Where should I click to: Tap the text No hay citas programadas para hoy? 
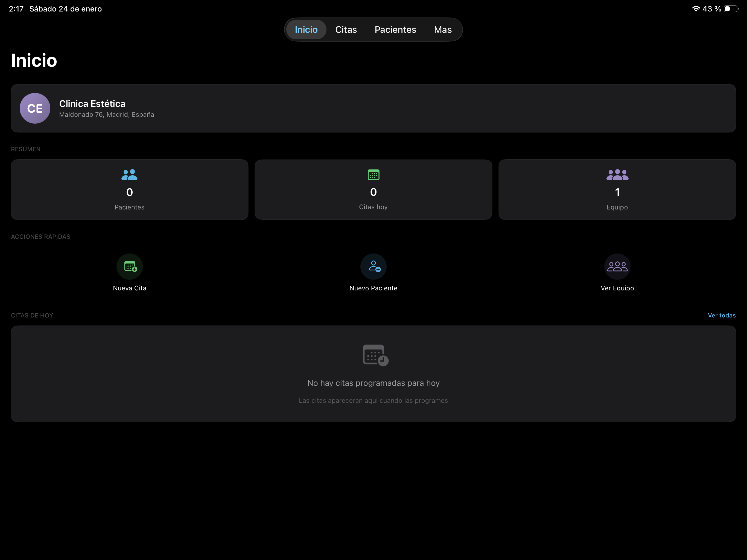pos(373,383)
